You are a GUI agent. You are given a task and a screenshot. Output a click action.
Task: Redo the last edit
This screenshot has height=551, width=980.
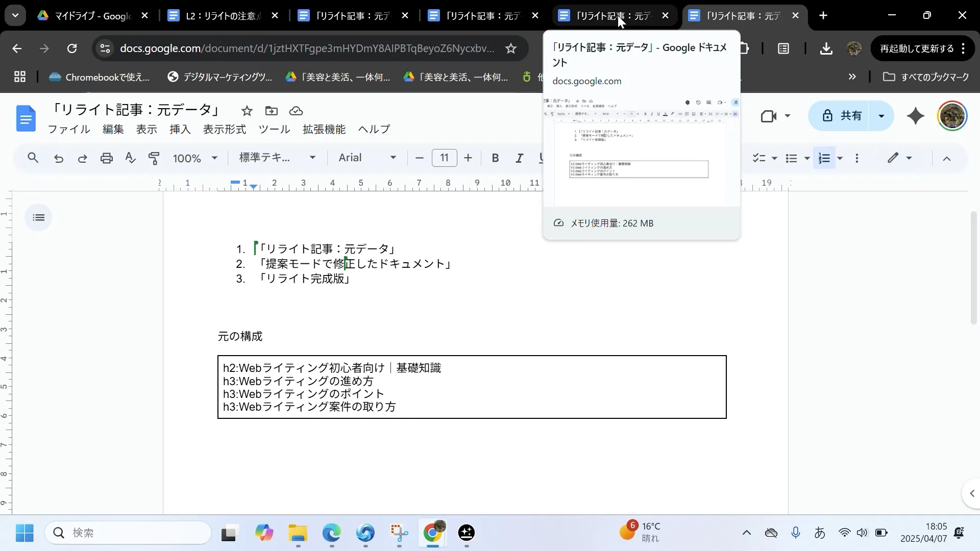[x=82, y=158]
